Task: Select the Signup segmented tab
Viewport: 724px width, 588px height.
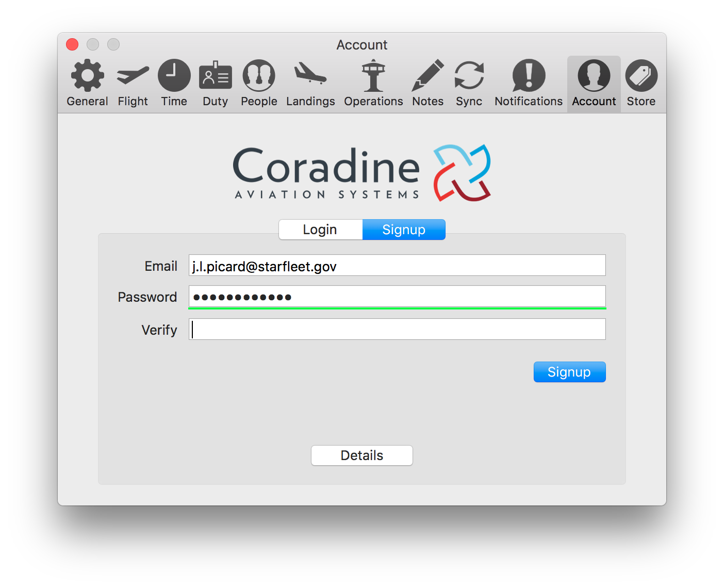Action: tap(404, 230)
